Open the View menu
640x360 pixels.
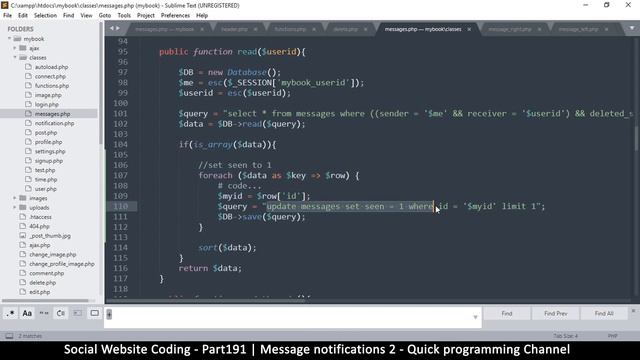86,16
